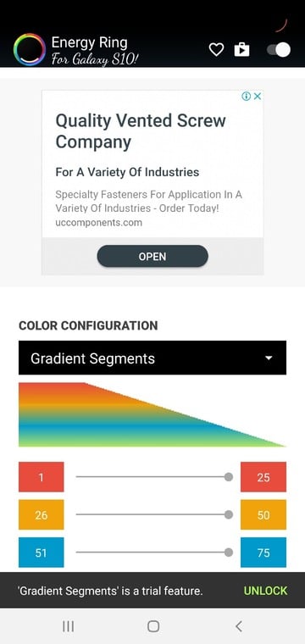Open the Play Store bag icon
The width and height of the screenshot is (305, 644).
pos(241,50)
